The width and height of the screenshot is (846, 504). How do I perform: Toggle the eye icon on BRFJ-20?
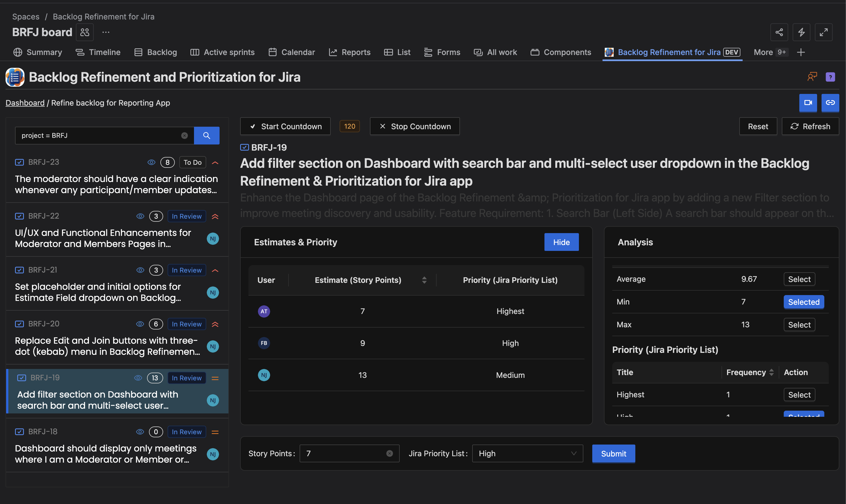pyautogui.click(x=140, y=324)
